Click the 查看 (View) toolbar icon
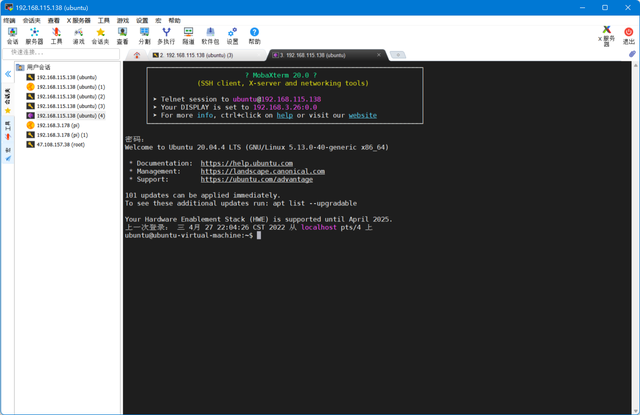The height and width of the screenshot is (415, 640). point(122,36)
